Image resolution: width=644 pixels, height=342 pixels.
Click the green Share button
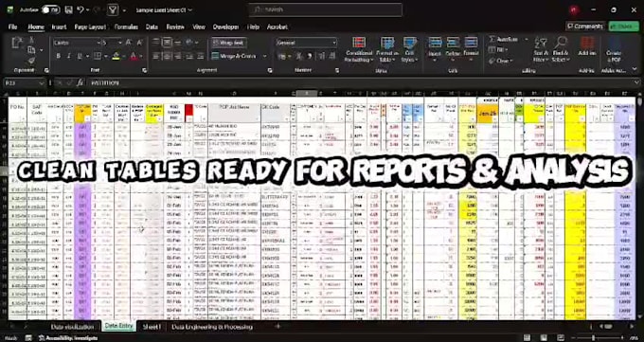pos(623,27)
